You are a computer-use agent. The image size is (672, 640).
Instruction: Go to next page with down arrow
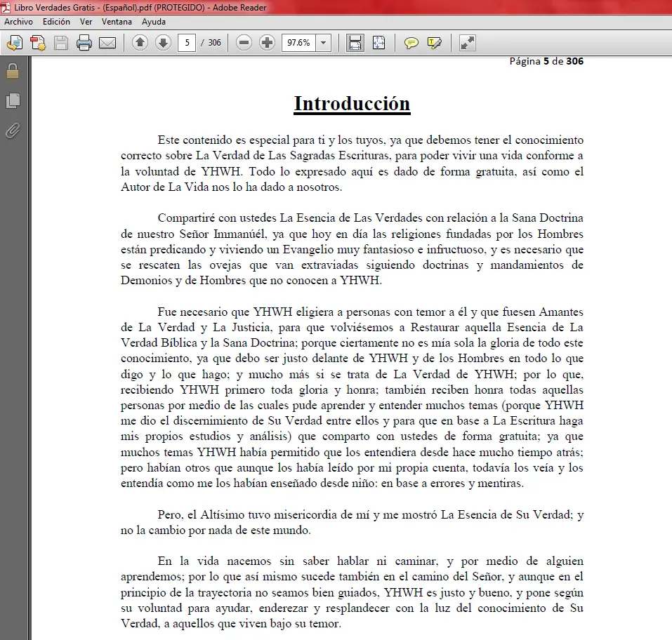click(x=163, y=42)
